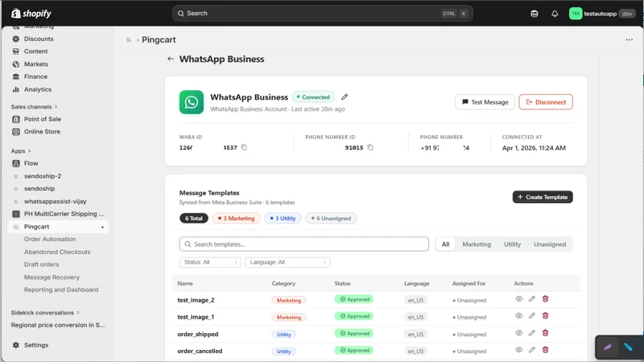The image size is (644, 362).
Task: Open Markets in the sidebar
Action: (35, 64)
